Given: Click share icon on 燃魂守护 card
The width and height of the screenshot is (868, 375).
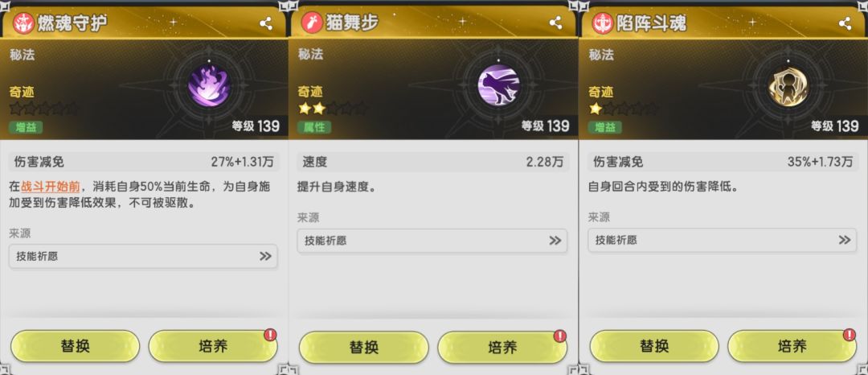Looking at the screenshot, I should pyautogui.click(x=266, y=23).
